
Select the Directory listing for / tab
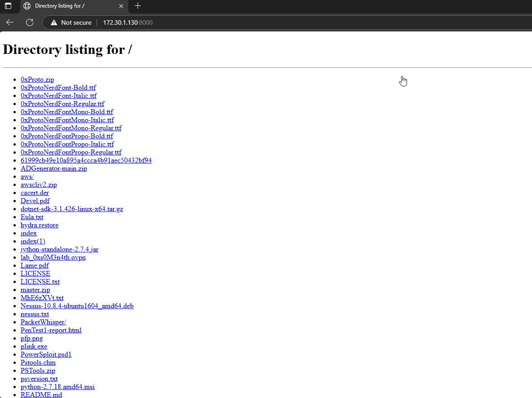click(x=74, y=6)
